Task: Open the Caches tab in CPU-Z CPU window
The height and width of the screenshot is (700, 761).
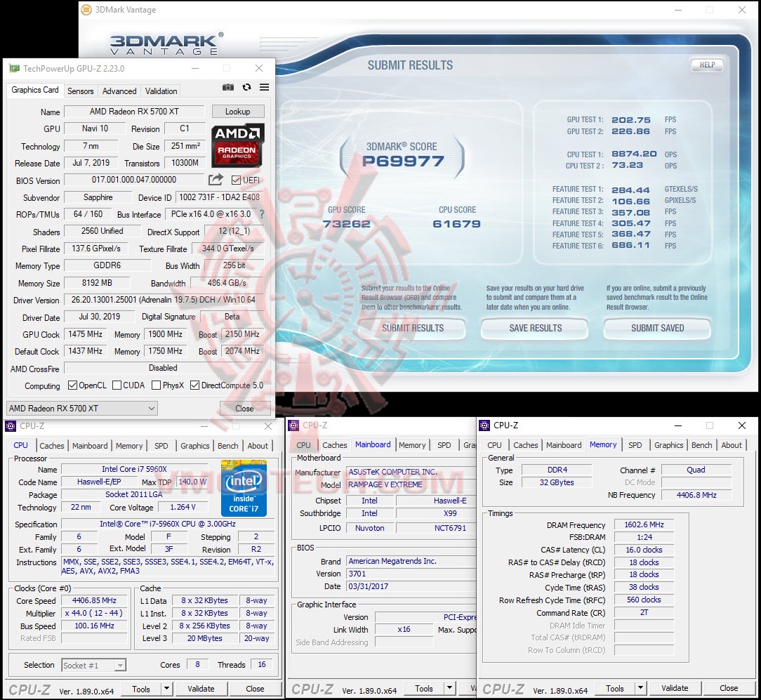Action: pos(51,446)
